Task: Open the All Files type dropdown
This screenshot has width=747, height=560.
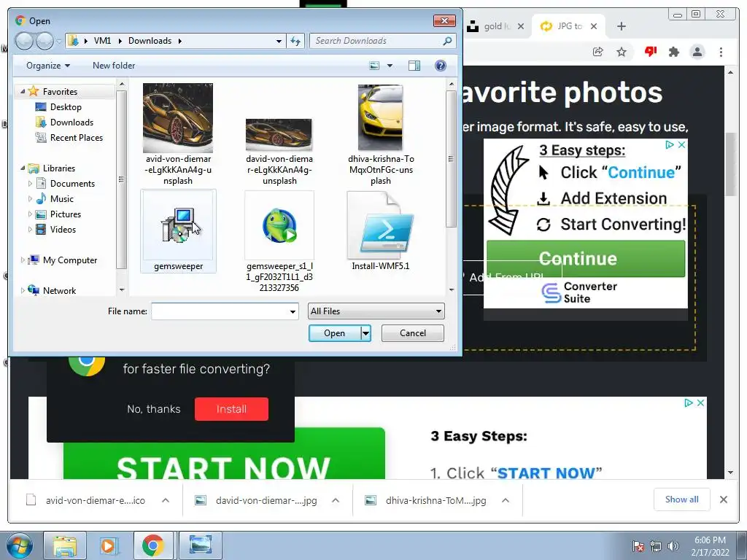Action: [376, 311]
